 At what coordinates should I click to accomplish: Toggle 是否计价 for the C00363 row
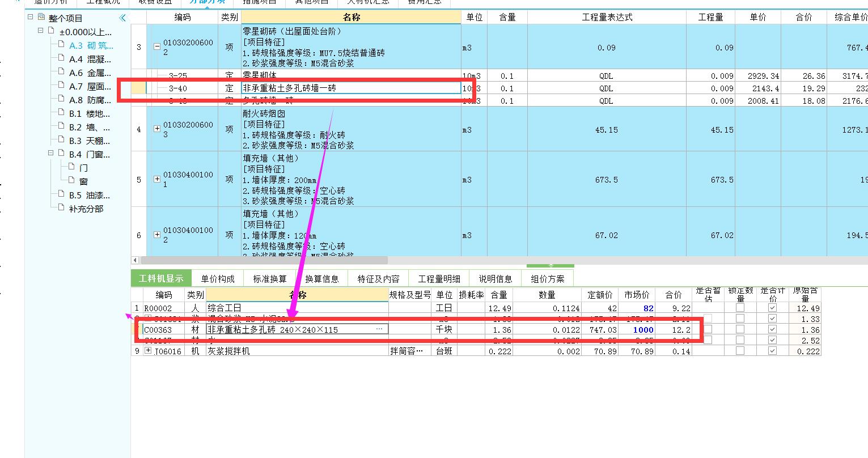point(772,329)
